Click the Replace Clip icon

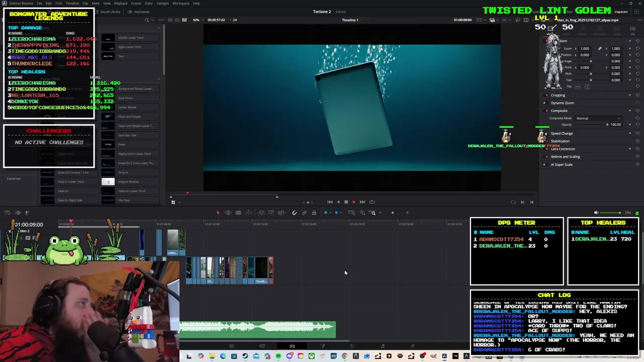[281, 213]
